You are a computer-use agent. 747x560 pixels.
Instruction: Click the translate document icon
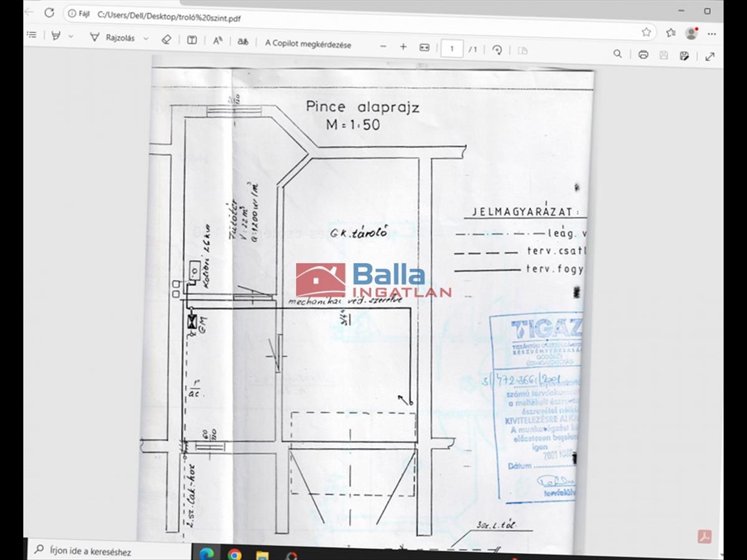pyautogui.click(x=242, y=42)
